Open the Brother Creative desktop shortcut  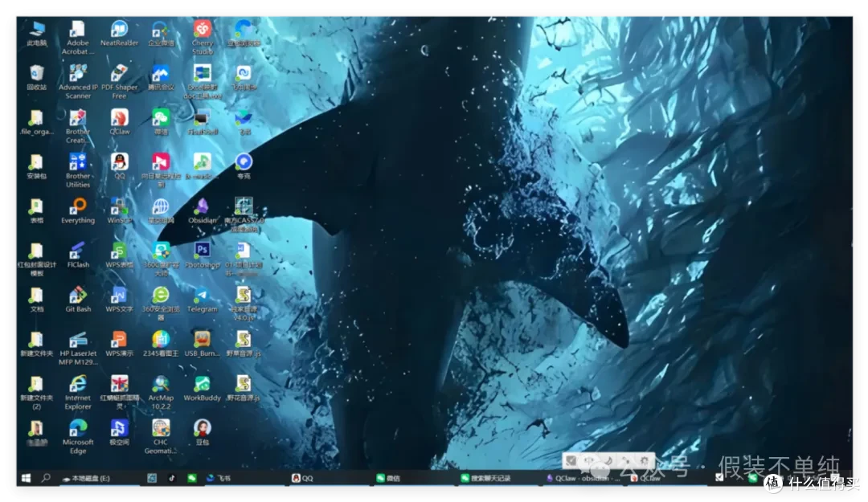(x=78, y=126)
